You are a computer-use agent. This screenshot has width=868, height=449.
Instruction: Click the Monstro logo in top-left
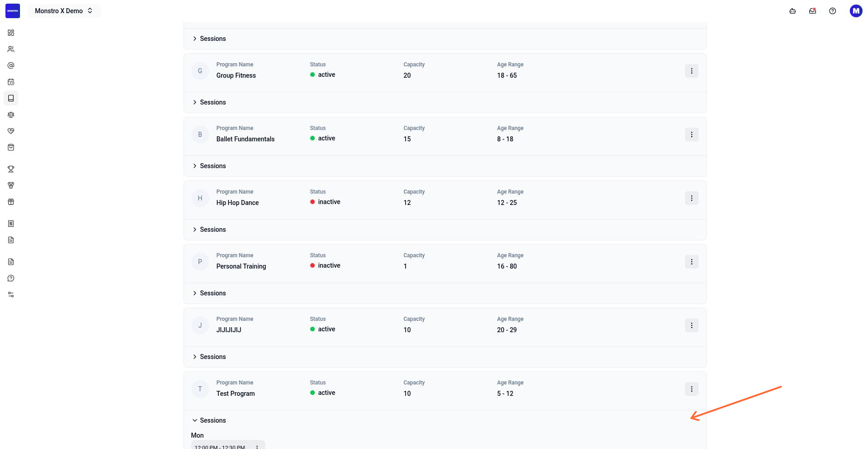tap(13, 11)
